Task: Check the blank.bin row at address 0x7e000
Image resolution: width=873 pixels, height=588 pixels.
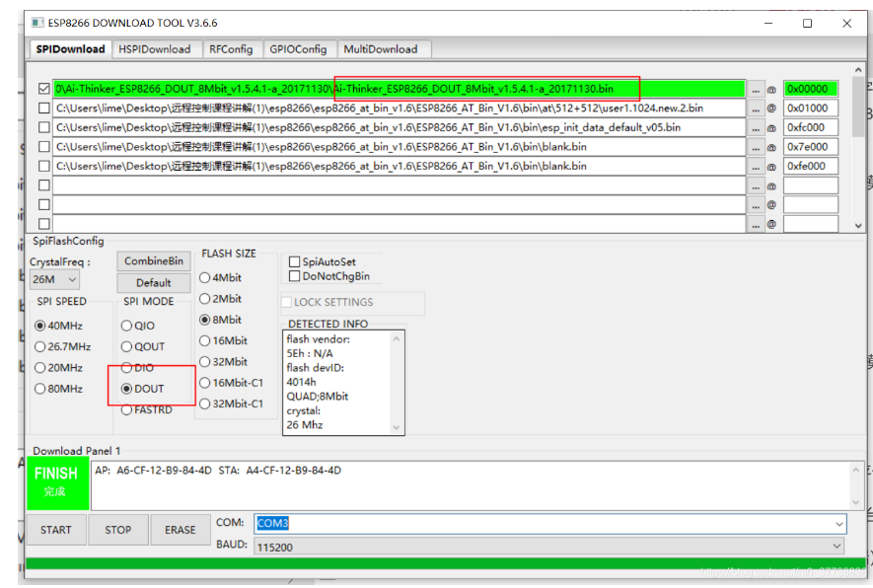Action: point(44,146)
